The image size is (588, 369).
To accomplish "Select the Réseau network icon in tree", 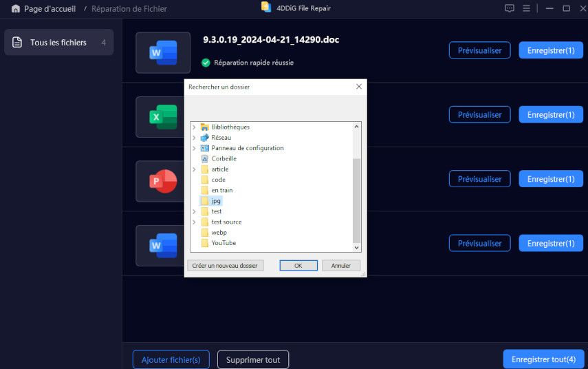I will (204, 138).
